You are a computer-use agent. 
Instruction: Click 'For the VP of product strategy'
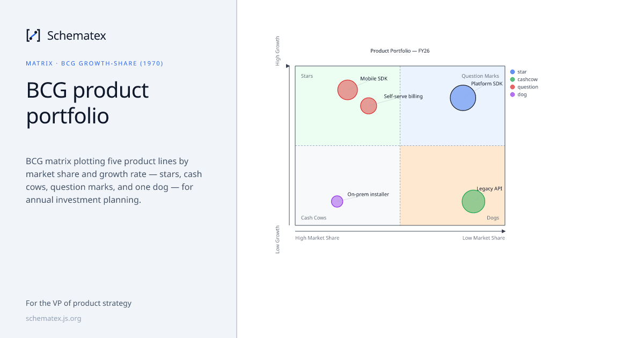click(x=78, y=303)
